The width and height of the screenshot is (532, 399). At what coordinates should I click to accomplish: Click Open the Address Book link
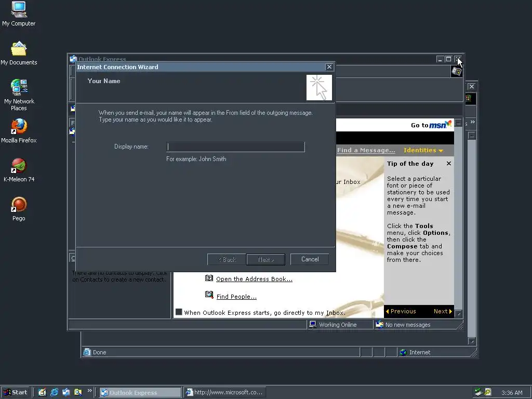[x=254, y=279]
